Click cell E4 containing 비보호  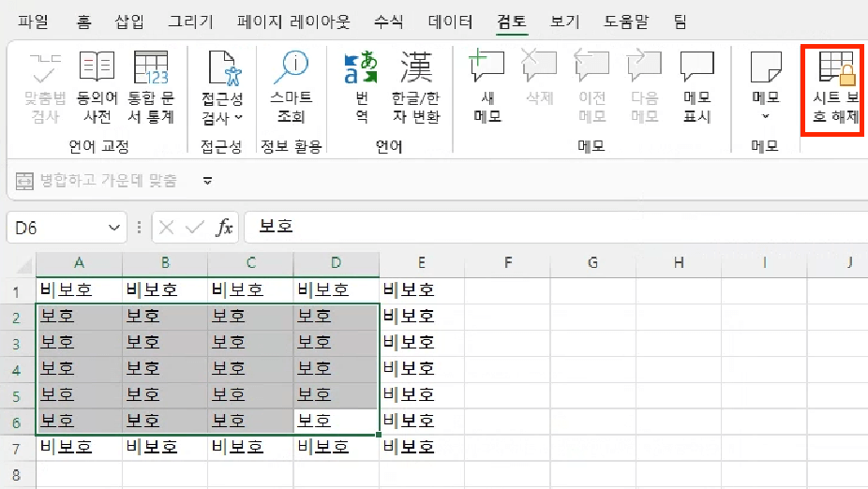422,369
